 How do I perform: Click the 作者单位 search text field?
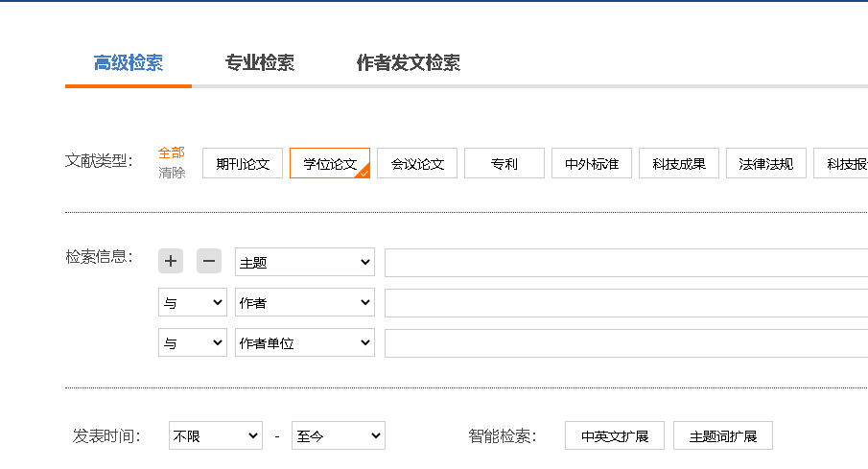click(x=626, y=343)
